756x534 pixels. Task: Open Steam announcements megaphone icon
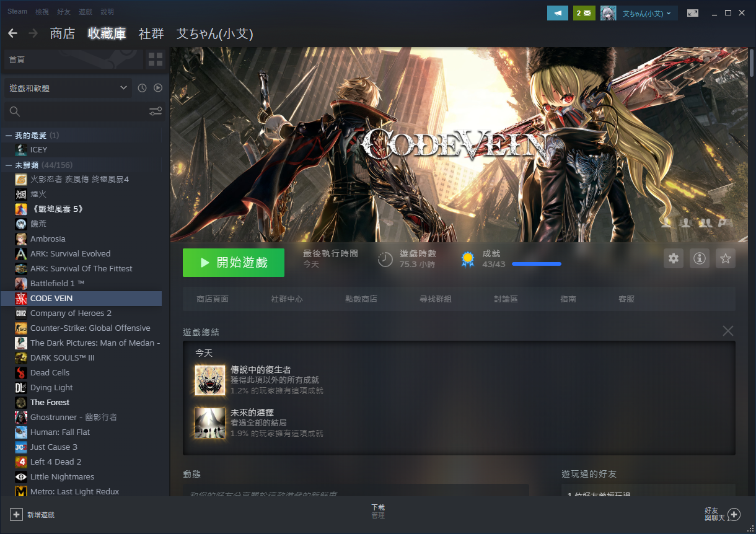click(557, 13)
